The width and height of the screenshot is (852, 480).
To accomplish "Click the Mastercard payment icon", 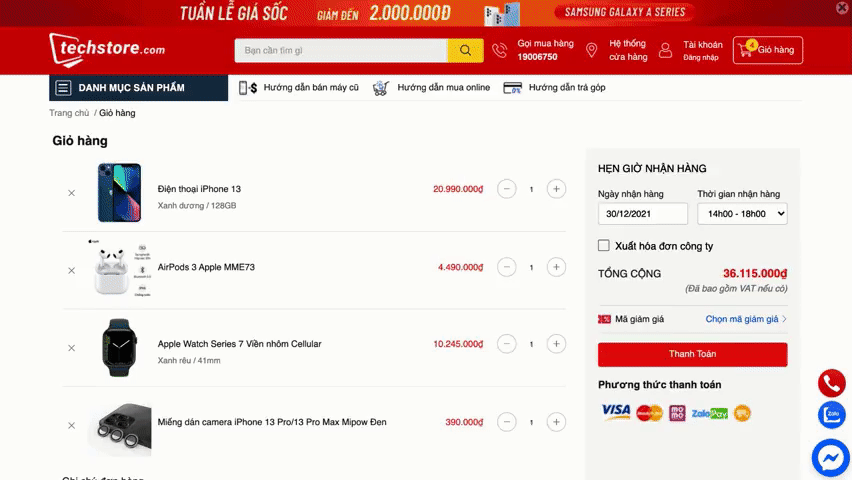I will point(649,413).
